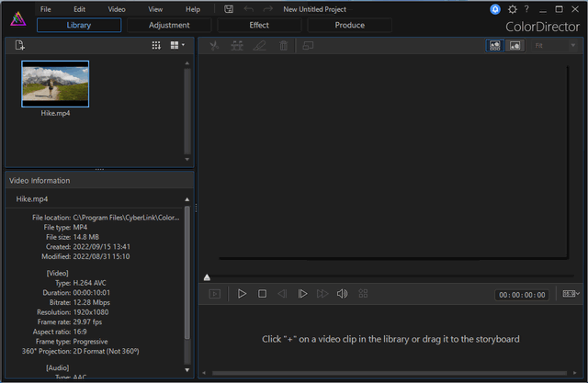
Task: Click the account notification icon
Action: pos(495,9)
